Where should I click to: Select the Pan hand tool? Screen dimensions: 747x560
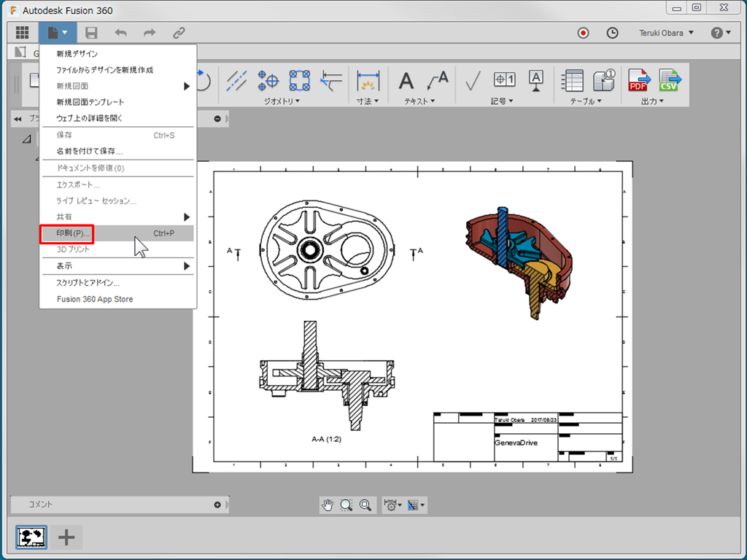click(x=328, y=505)
